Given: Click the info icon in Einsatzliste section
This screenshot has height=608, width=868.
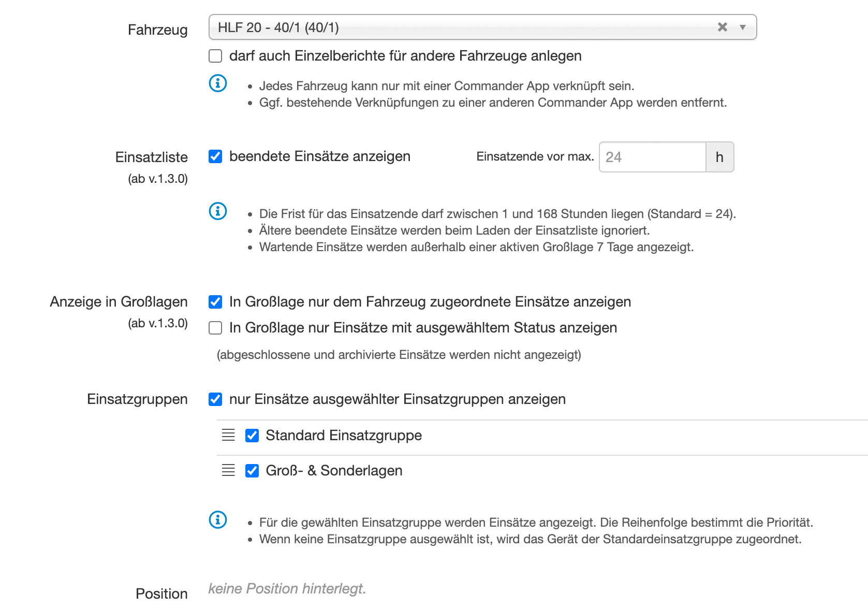Looking at the screenshot, I should 218,211.
